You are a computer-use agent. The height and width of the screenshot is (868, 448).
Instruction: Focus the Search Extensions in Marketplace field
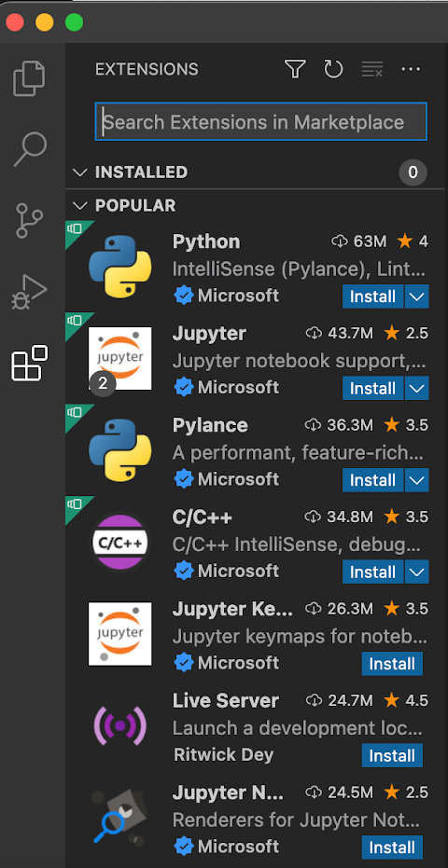point(261,122)
